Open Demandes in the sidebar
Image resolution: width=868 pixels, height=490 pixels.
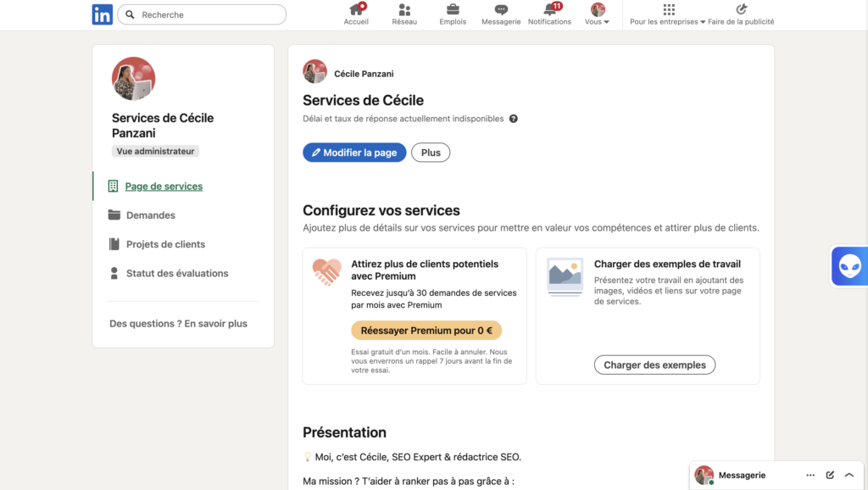(151, 215)
